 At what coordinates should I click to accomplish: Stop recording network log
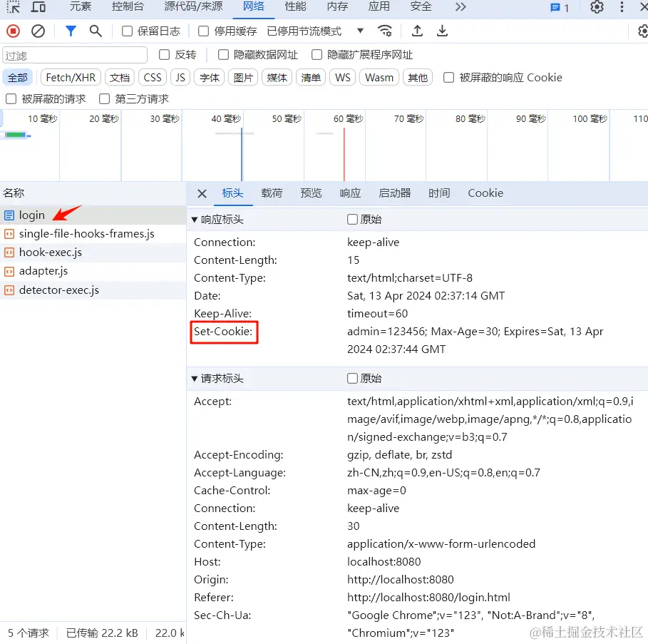point(14,31)
